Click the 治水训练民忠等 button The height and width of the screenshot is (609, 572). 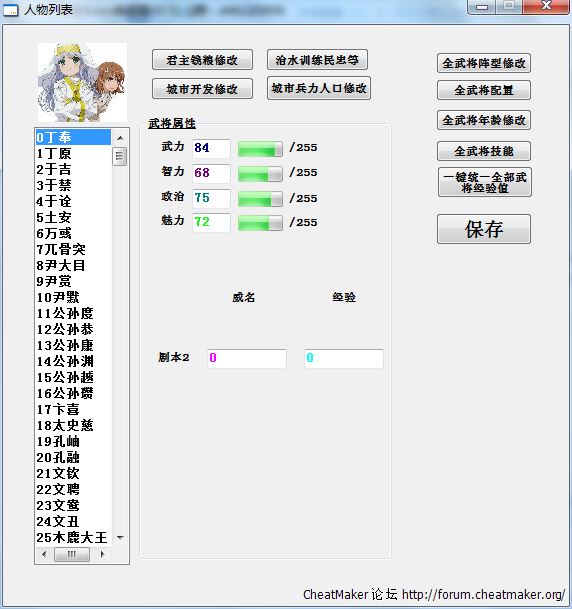pos(317,60)
